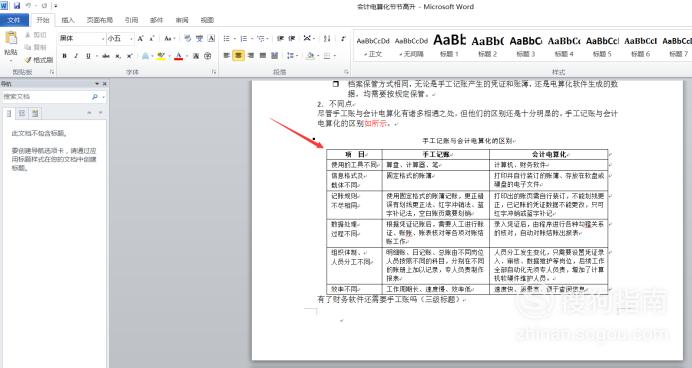Center-align the paragraph text
The image size is (692, 368).
(238, 56)
